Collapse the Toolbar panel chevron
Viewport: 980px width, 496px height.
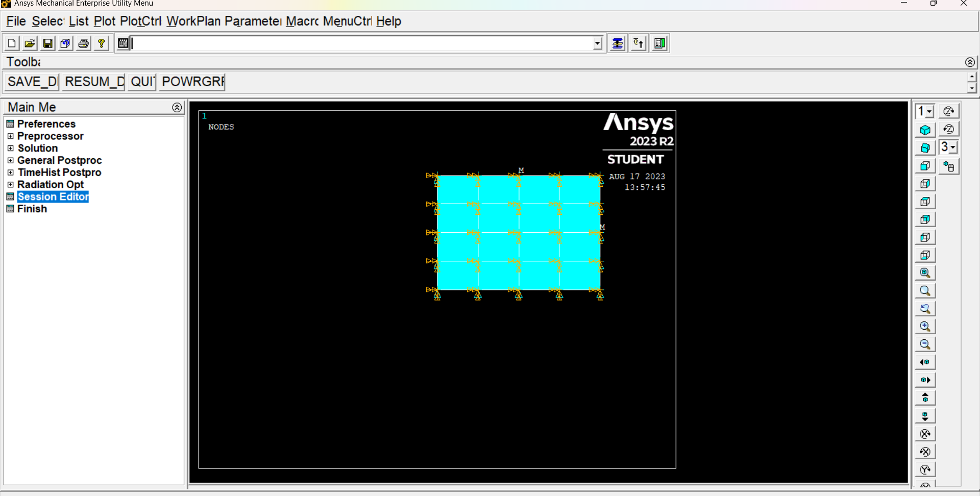point(970,62)
